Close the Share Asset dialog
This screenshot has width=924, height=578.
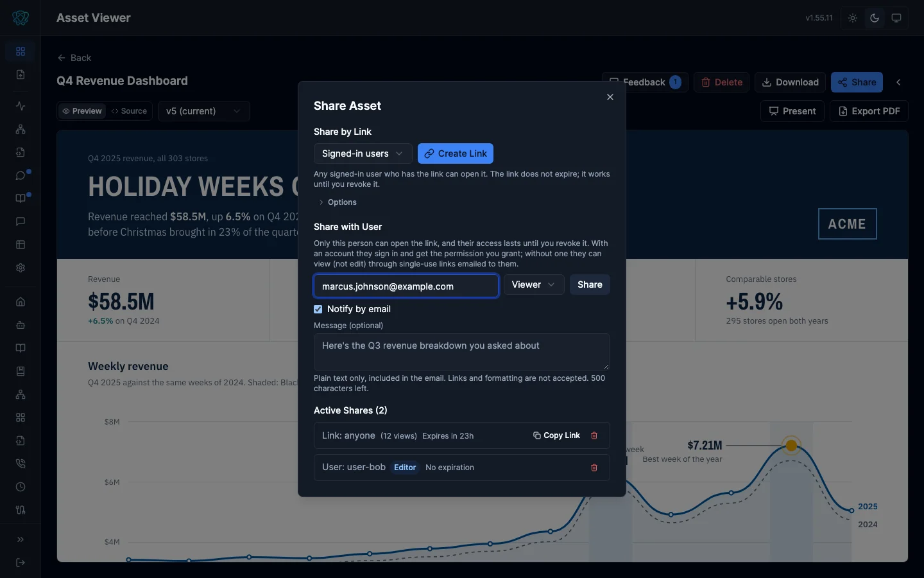610,97
